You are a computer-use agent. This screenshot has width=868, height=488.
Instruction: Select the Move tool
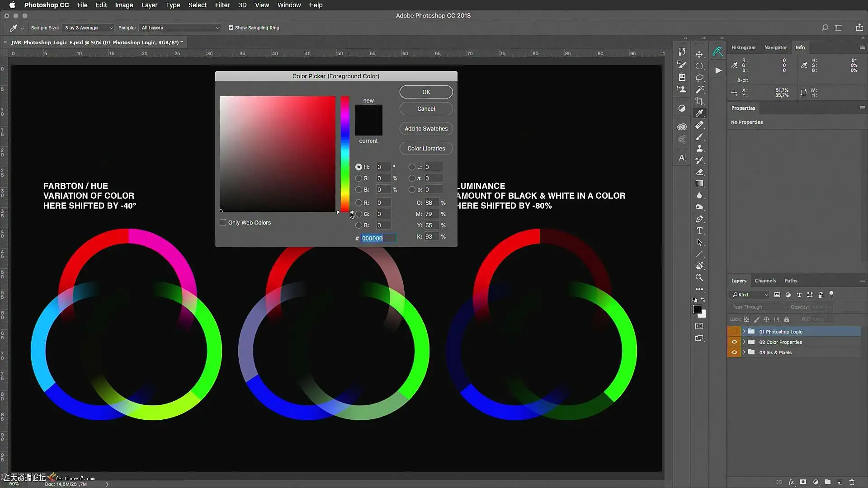click(x=699, y=54)
